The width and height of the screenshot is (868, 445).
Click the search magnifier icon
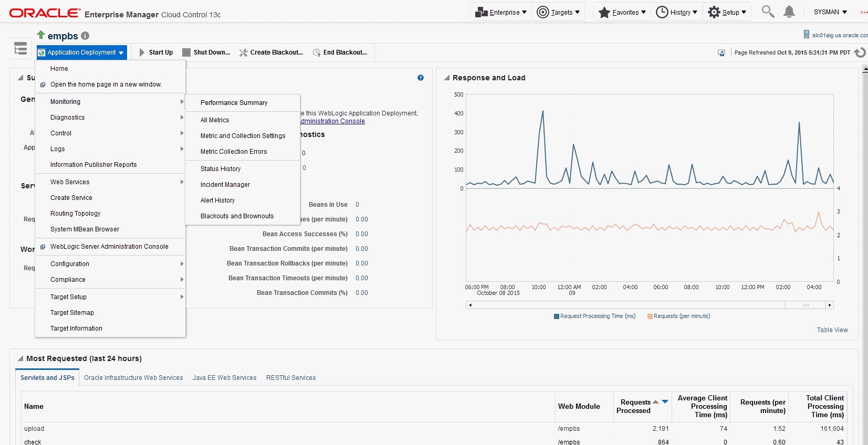[768, 12]
